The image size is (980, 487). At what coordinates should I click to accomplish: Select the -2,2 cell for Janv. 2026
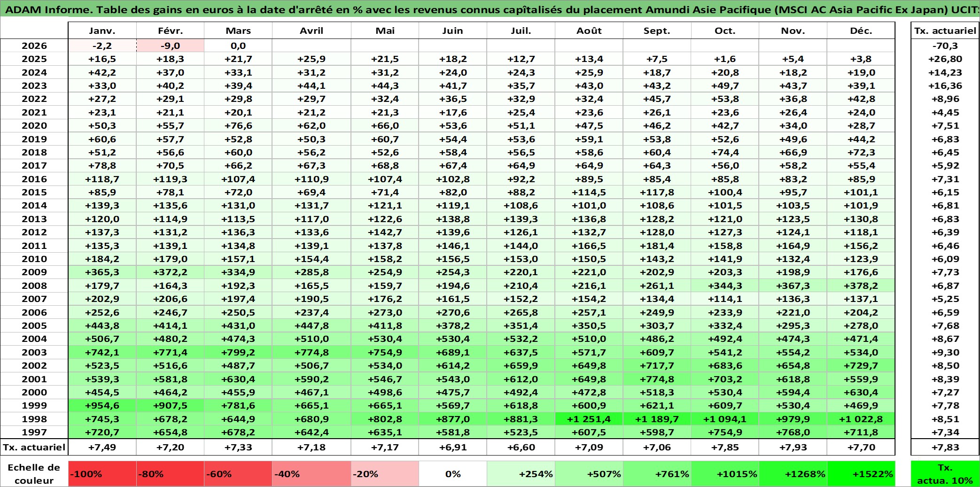(102, 46)
